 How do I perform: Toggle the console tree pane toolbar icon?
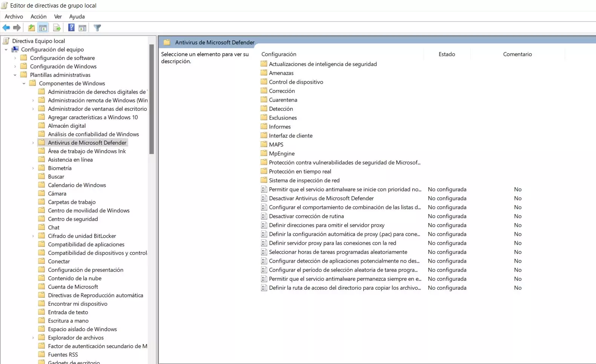[x=43, y=28]
